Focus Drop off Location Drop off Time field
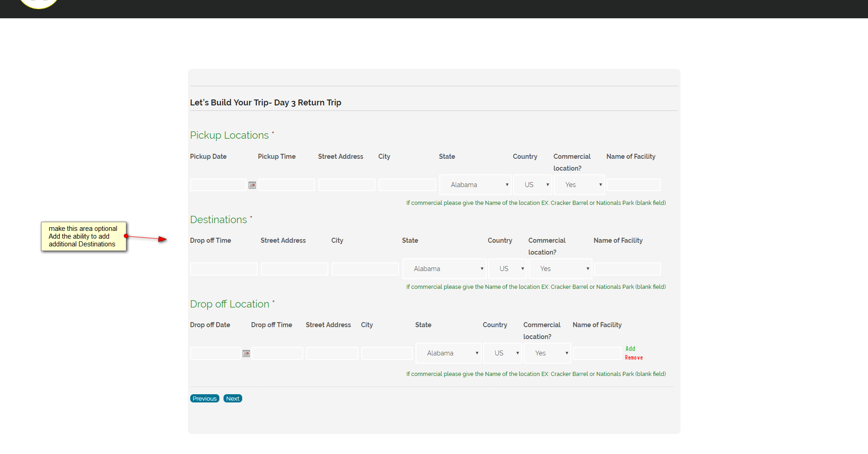 [277, 353]
